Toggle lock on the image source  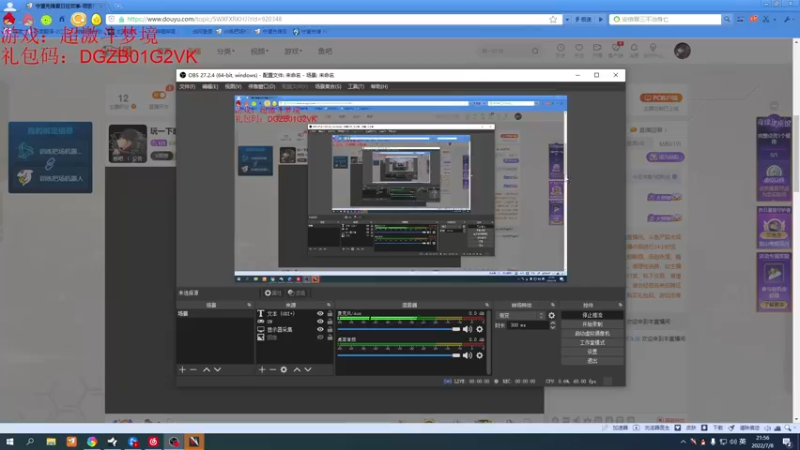coord(330,337)
